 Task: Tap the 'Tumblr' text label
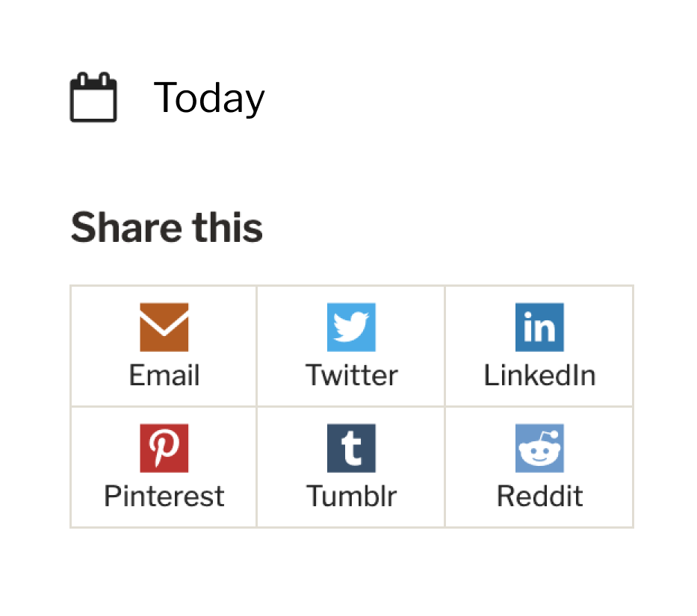point(351,496)
